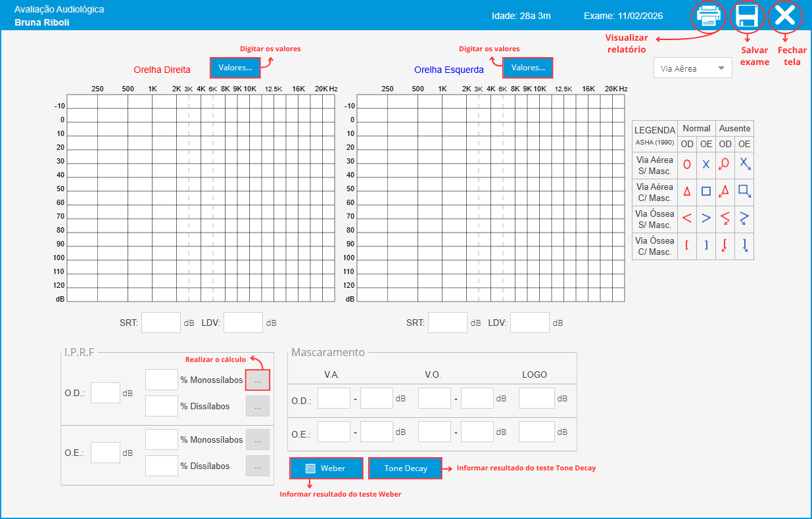Close the screen with X icon

coord(785,16)
